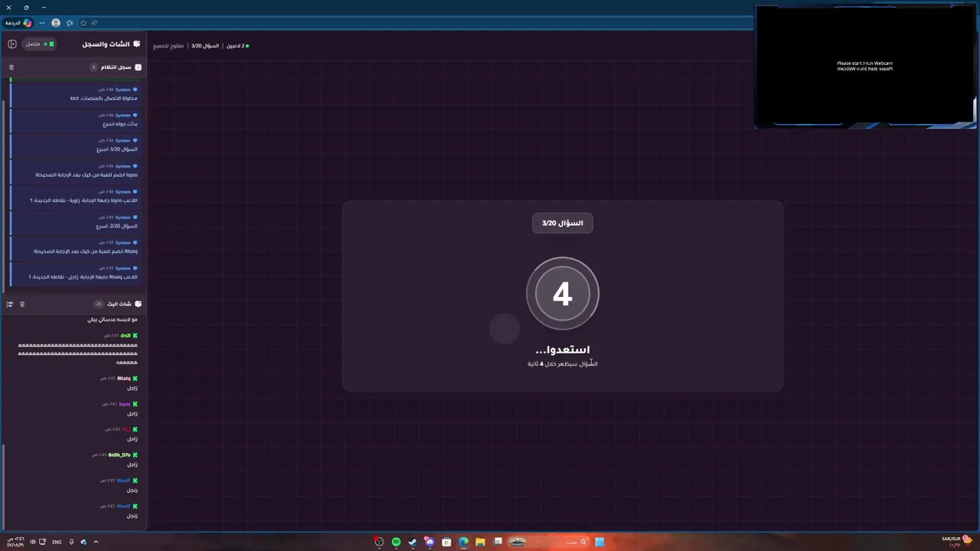
Task: Click the السؤال 3/20 label in top bar
Action: 205,46
